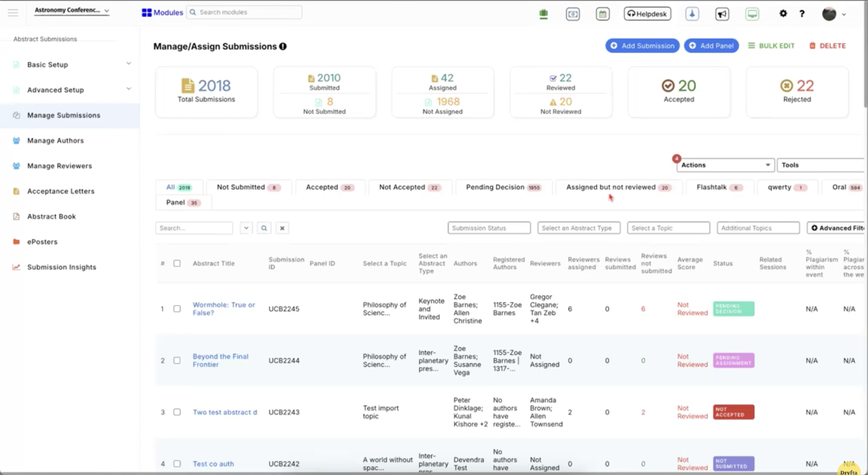868x475 pixels.
Task: Open the Select an Abstract Type filter
Action: point(579,228)
